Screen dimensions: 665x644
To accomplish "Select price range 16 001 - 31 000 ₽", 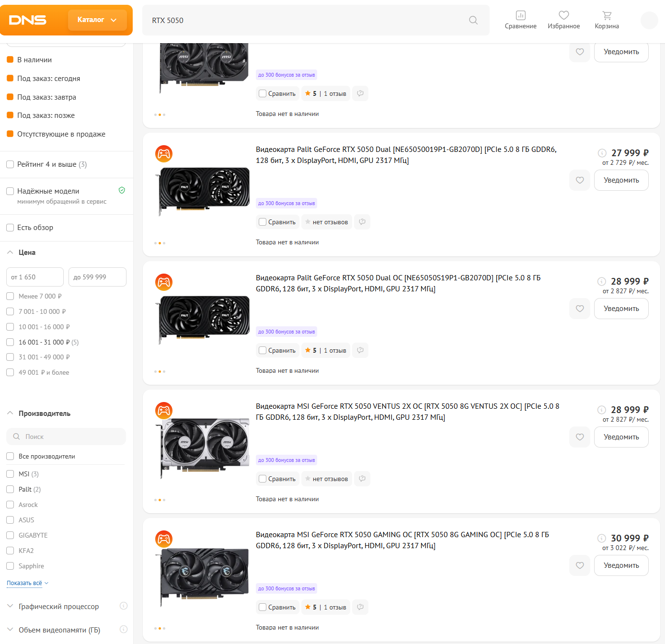I will tap(10, 342).
